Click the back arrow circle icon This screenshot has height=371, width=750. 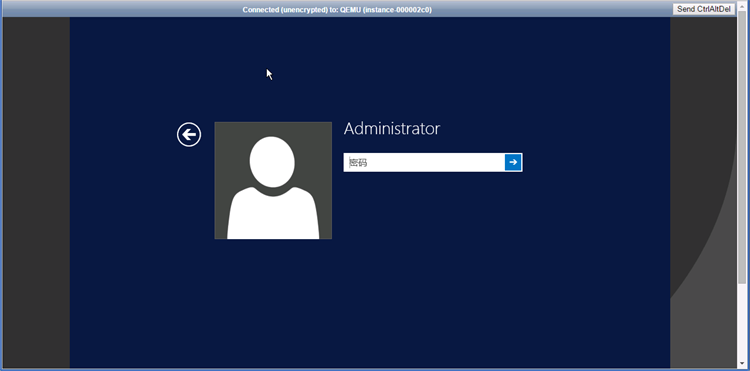click(189, 135)
